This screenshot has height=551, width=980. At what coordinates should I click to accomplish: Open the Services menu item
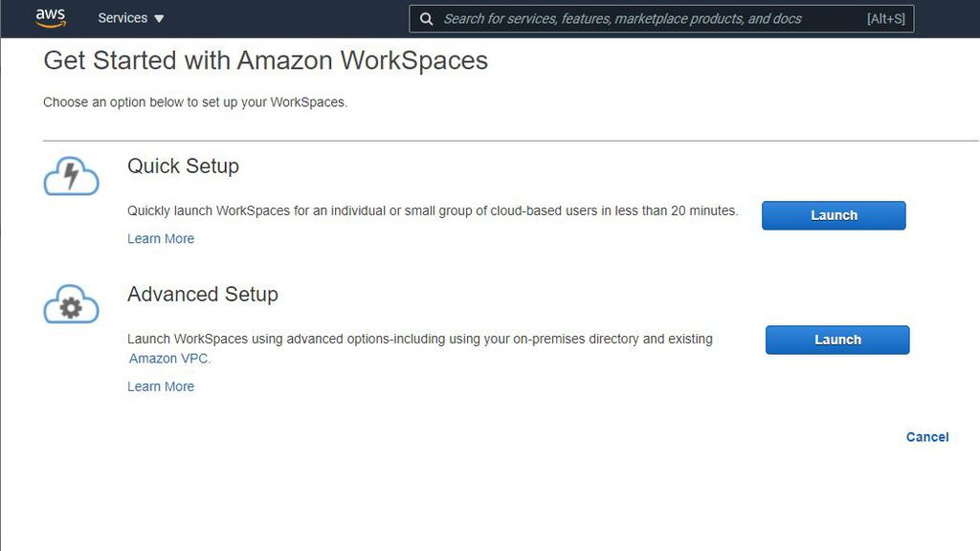[x=123, y=17]
